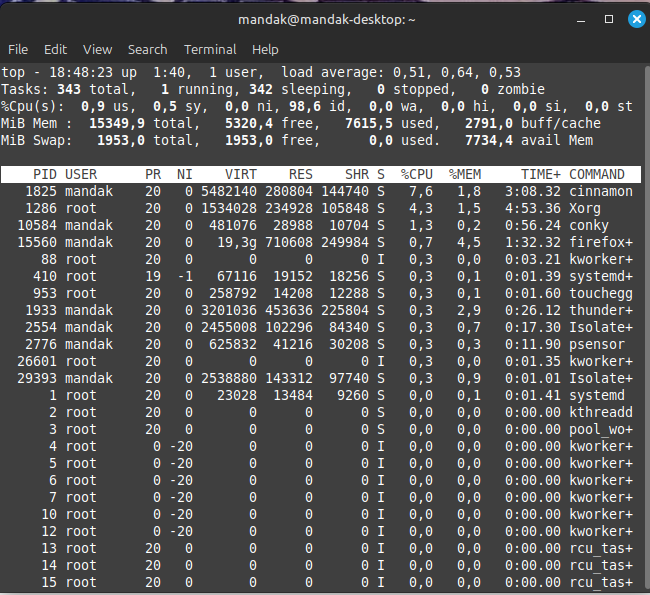Select the firefox+ process name

click(x=601, y=243)
